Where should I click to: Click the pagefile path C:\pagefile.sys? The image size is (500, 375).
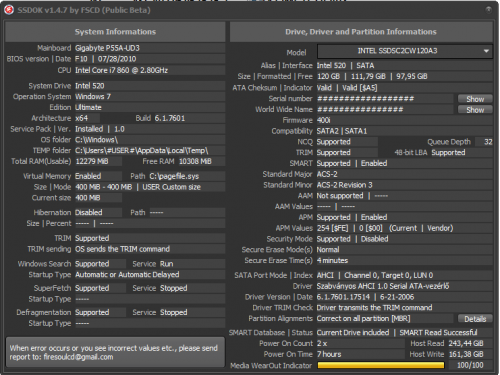(x=174, y=176)
